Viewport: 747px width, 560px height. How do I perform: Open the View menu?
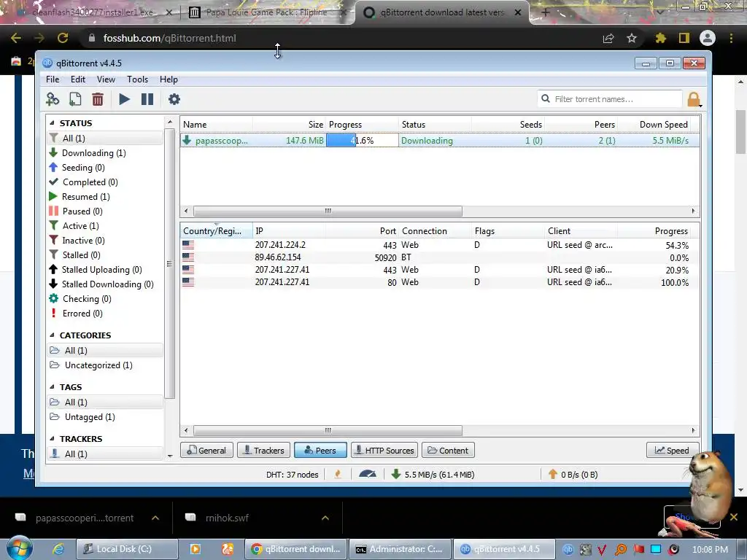106,79
